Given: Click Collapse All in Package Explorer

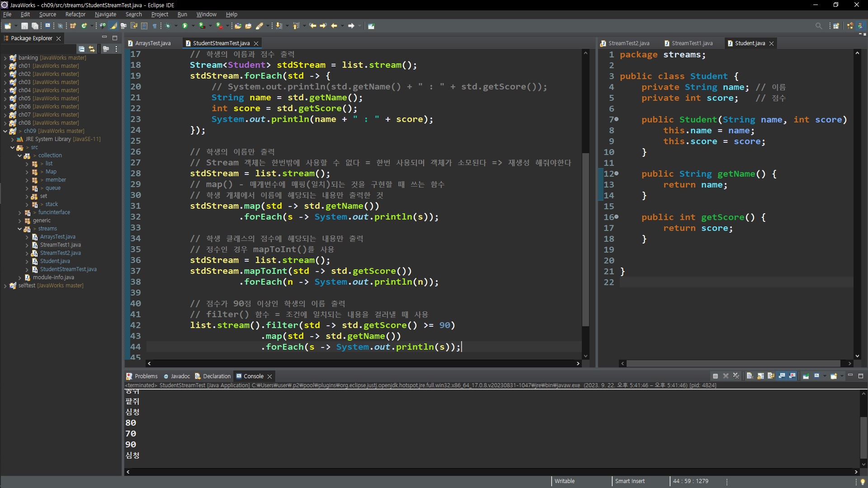Looking at the screenshot, I should 81,49.
